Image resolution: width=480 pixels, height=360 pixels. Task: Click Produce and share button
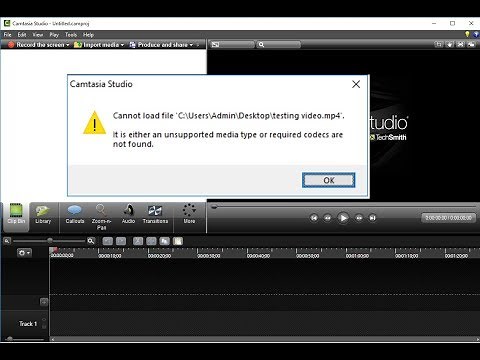[159, 45]
